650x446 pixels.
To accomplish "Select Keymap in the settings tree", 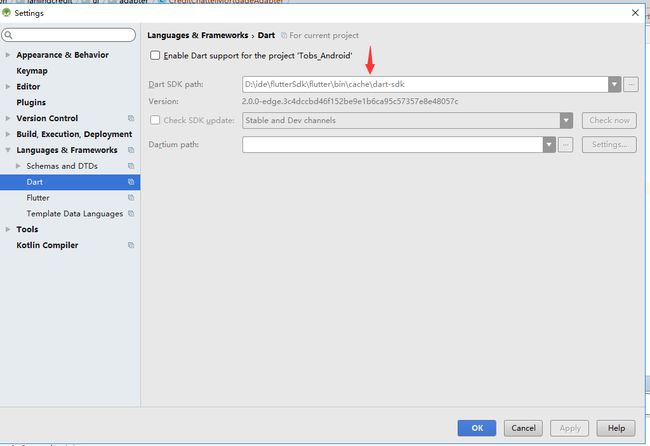I will click(32, 71).
